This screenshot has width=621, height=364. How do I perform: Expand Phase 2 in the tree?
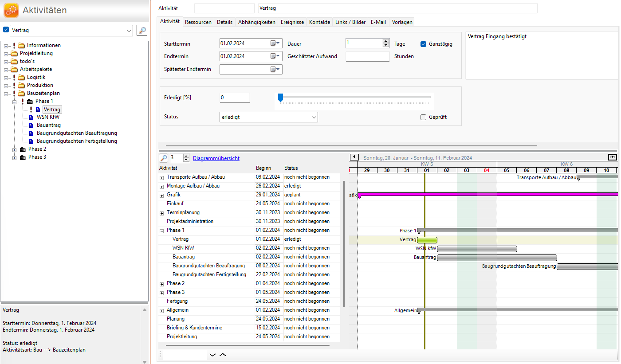(x=15, y=149)
